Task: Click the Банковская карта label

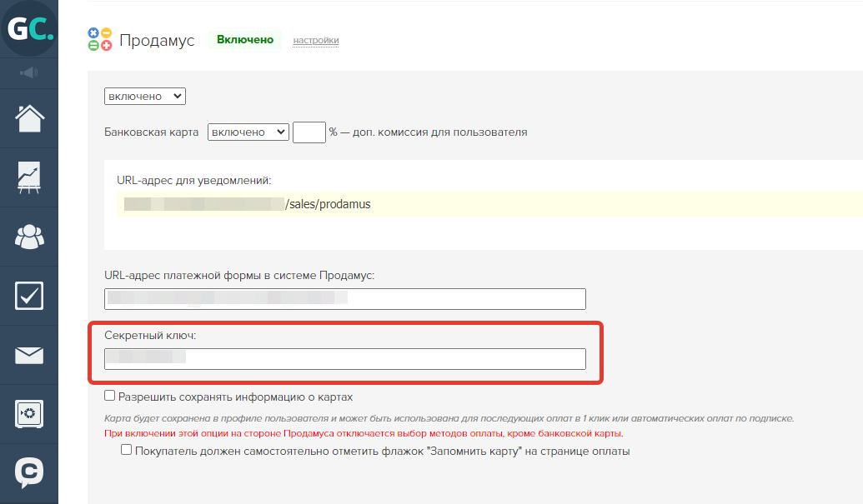Action: click(152, 132)
